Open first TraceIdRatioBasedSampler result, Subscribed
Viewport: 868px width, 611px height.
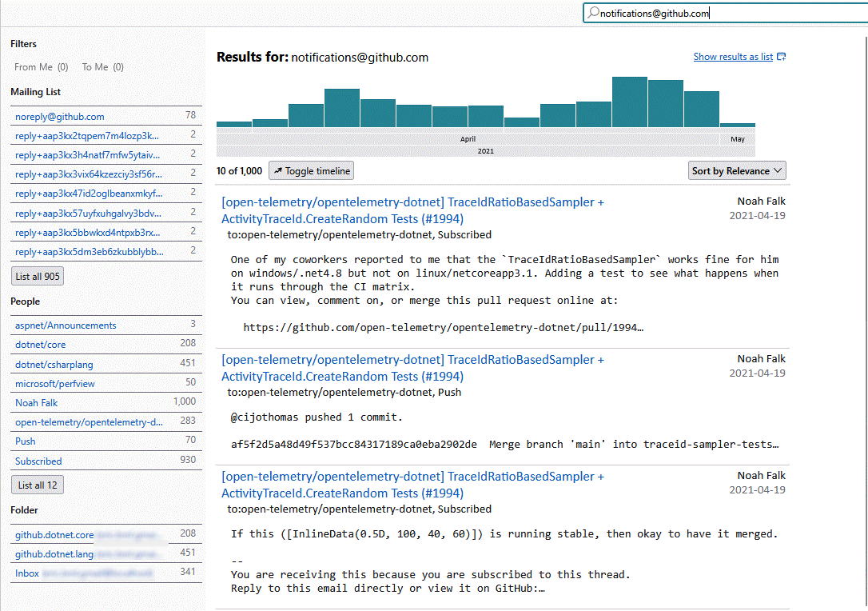point(412,210)
